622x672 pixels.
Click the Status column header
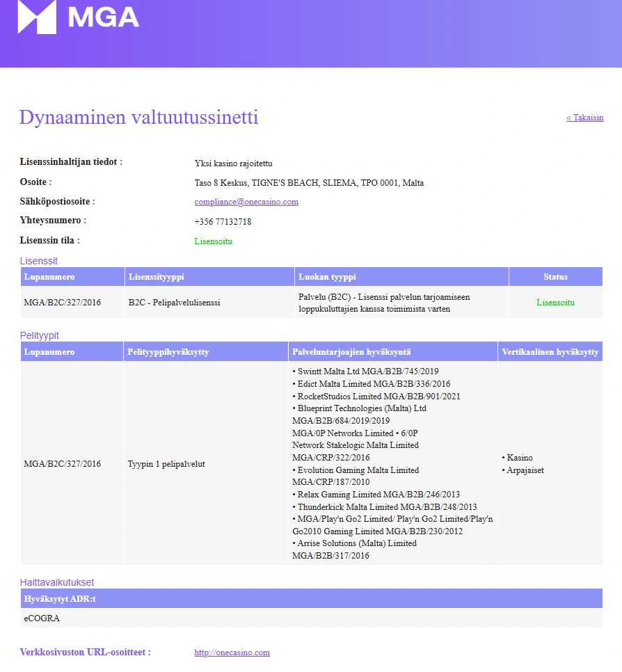pos(556,277)
